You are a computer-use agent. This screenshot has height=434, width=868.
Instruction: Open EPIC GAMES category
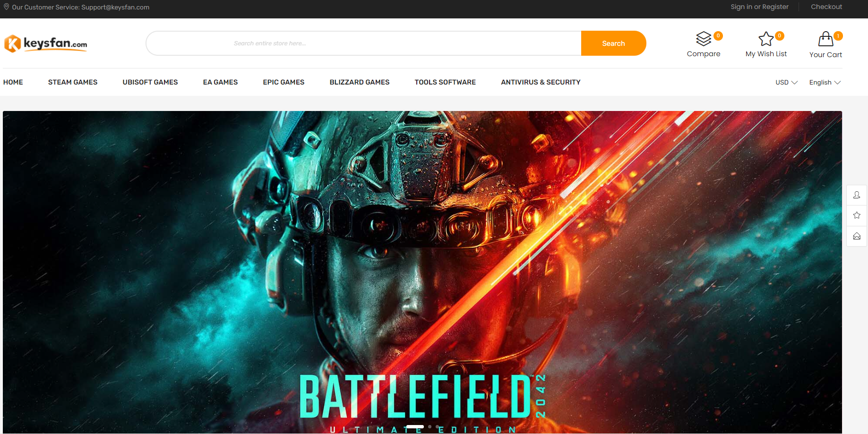(x=284, y=82)
